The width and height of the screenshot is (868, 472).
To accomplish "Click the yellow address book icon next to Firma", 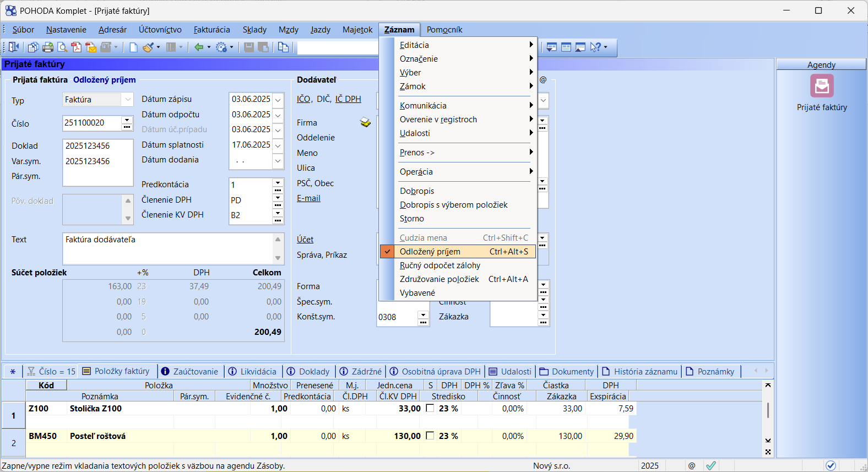I will tap(366, 122).
